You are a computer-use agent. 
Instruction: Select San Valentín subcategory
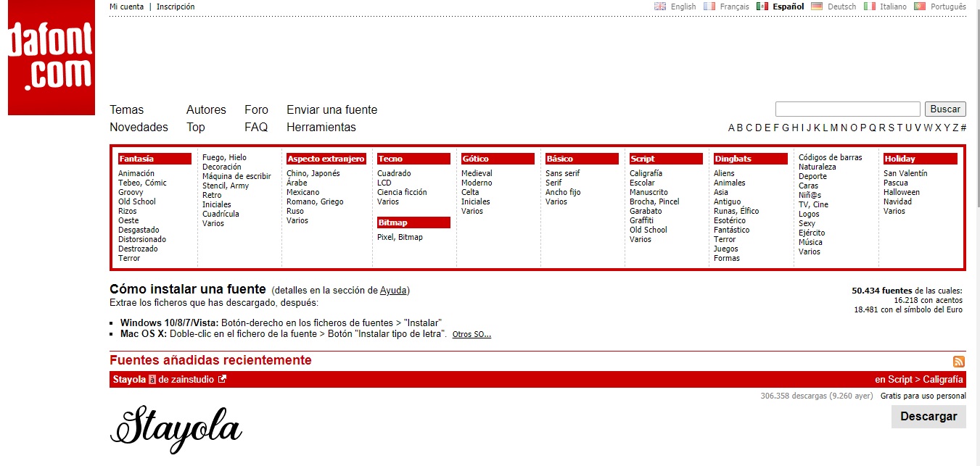[905, 173]
